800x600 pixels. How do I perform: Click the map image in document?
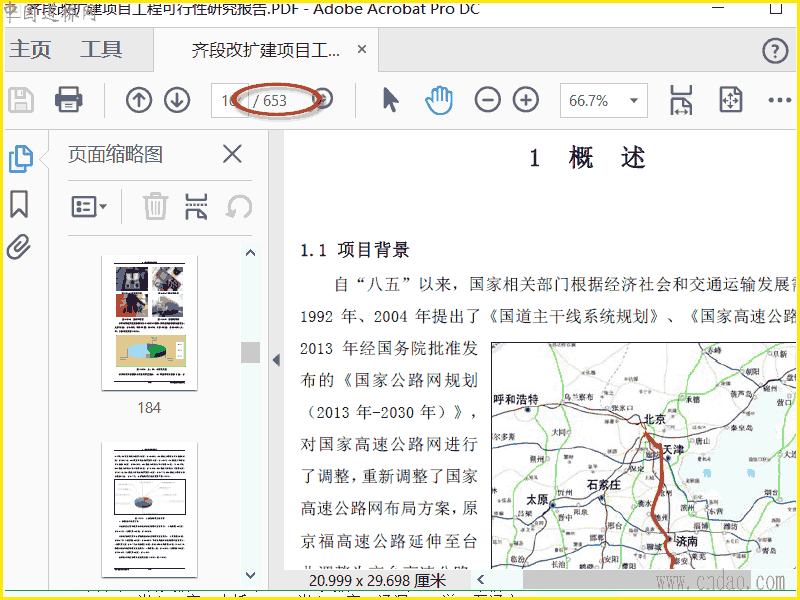(x=643, y=455)
